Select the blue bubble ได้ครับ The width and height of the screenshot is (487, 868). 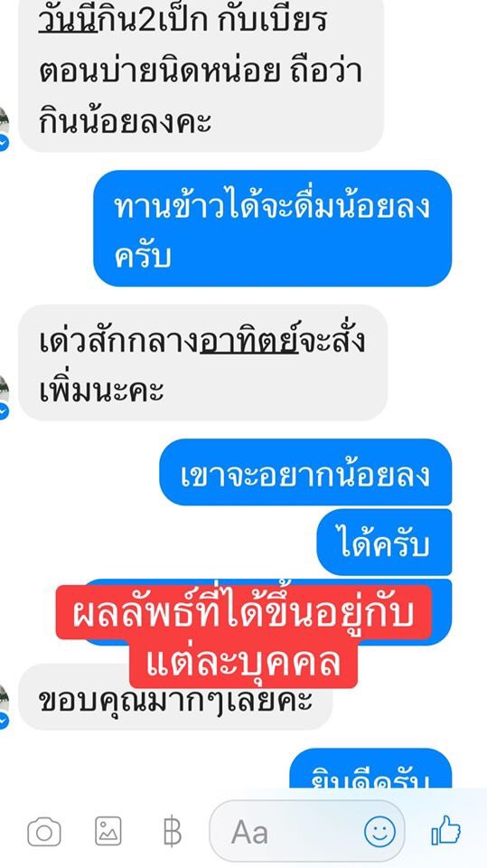point(384,542)
